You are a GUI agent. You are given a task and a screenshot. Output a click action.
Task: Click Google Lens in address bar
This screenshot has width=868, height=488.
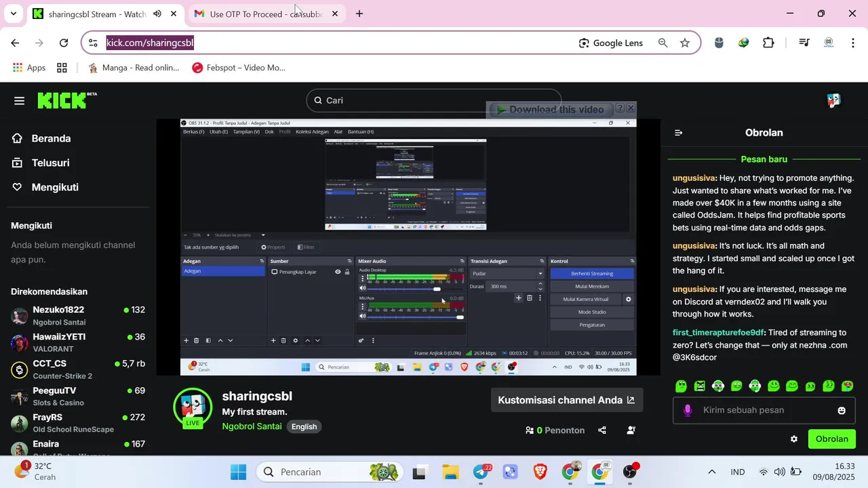611,43
